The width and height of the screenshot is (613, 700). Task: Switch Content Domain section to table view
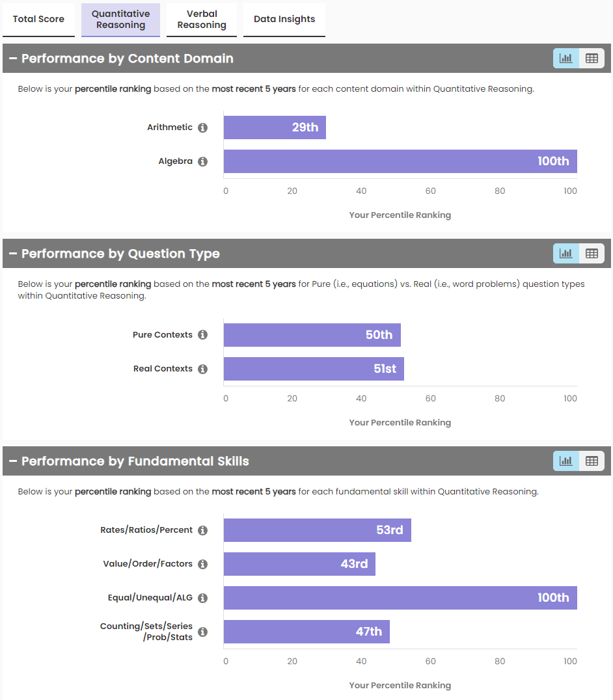click(x=592, y=59)
